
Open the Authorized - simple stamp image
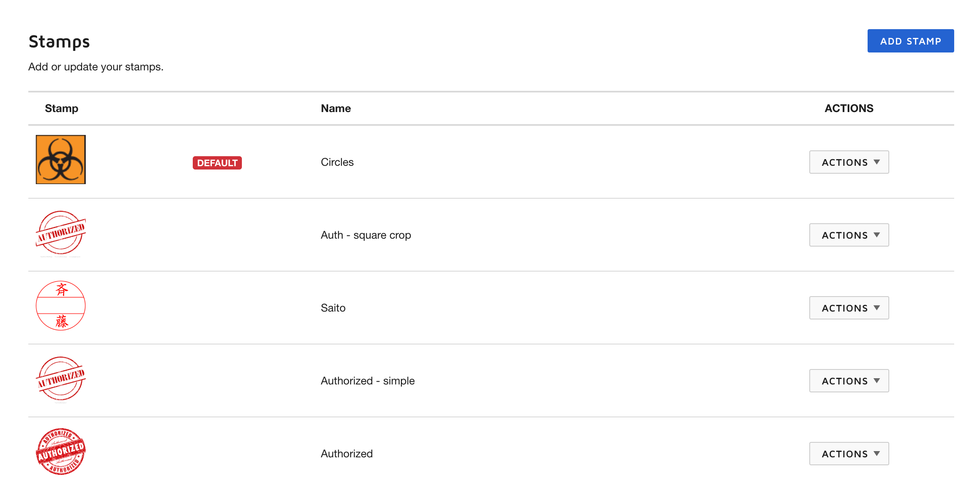[61, 379]
